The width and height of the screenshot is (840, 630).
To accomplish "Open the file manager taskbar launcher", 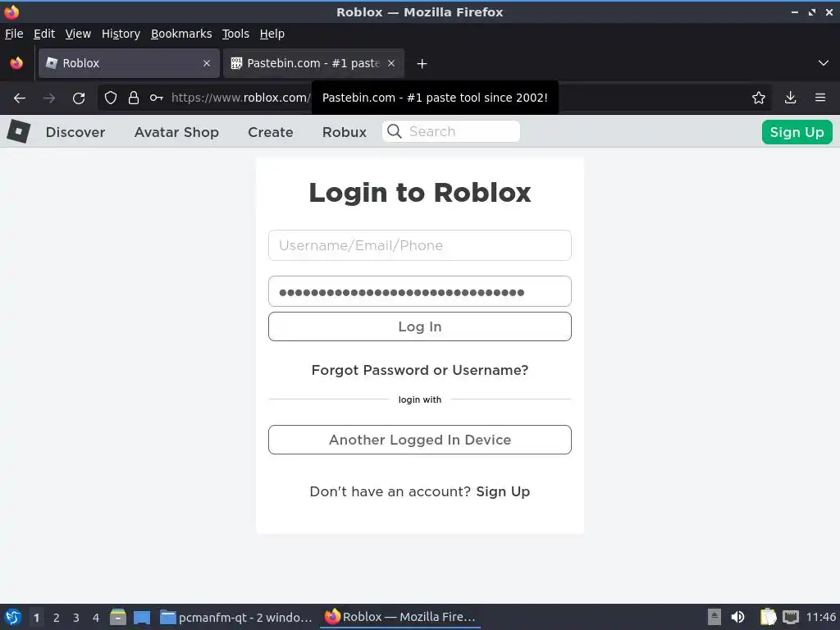I will click(x=118, y=617).
